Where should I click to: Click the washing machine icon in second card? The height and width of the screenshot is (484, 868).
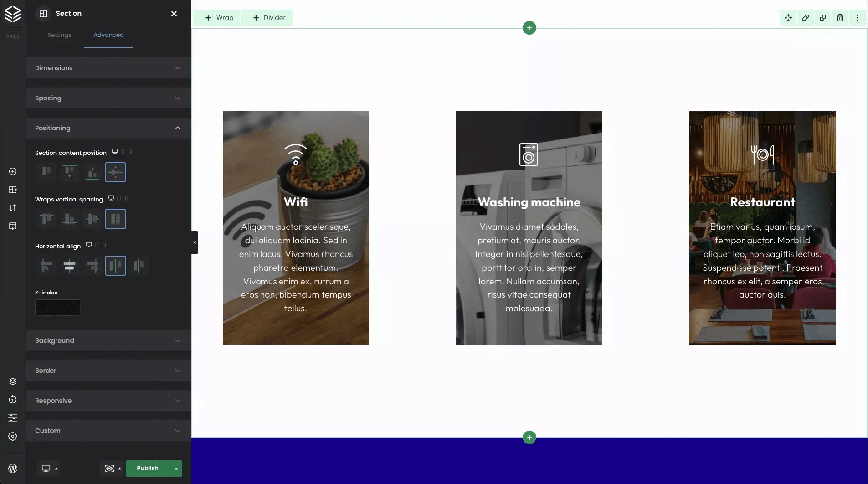529,154
